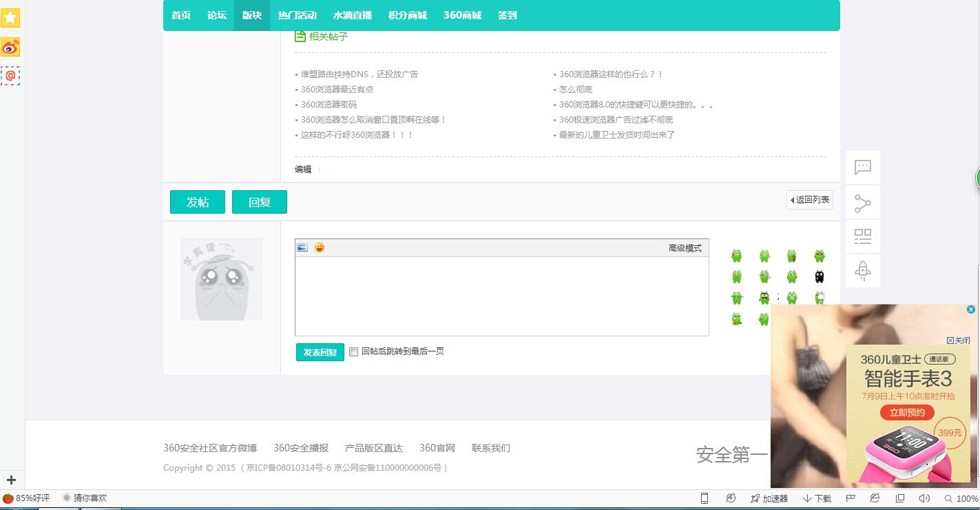The width and height of the screenshot is (980, 510).
Task: Click the lightning circle icon in status bar
Action: 731,498
